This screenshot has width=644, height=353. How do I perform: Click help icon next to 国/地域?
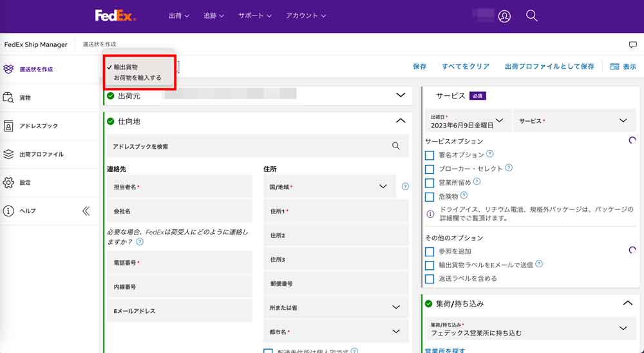[405, 186]
